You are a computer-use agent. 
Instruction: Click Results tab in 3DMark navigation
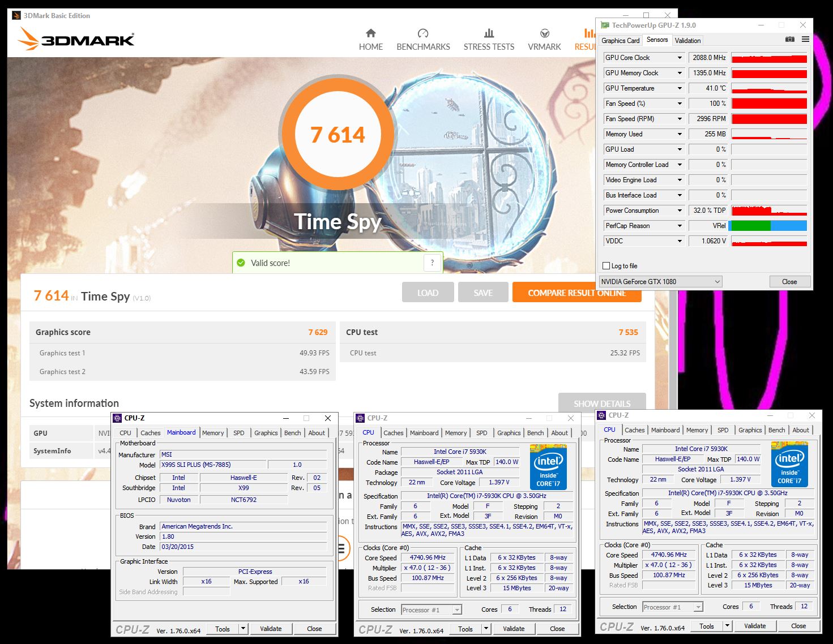click(x=586, y=40)
